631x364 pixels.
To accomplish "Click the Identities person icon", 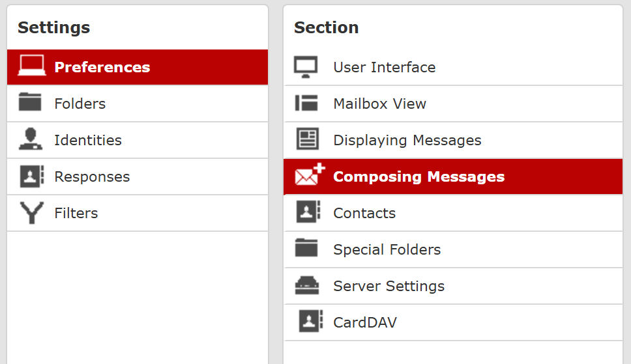I will [x=30, y=139].
